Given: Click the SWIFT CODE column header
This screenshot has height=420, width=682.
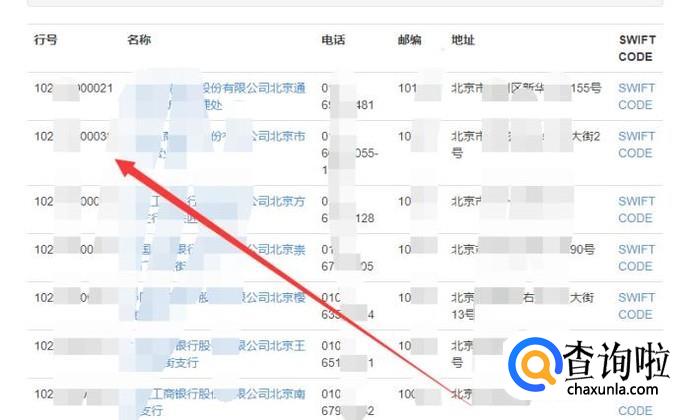Looking at the screenshot, I should (636, 49).
